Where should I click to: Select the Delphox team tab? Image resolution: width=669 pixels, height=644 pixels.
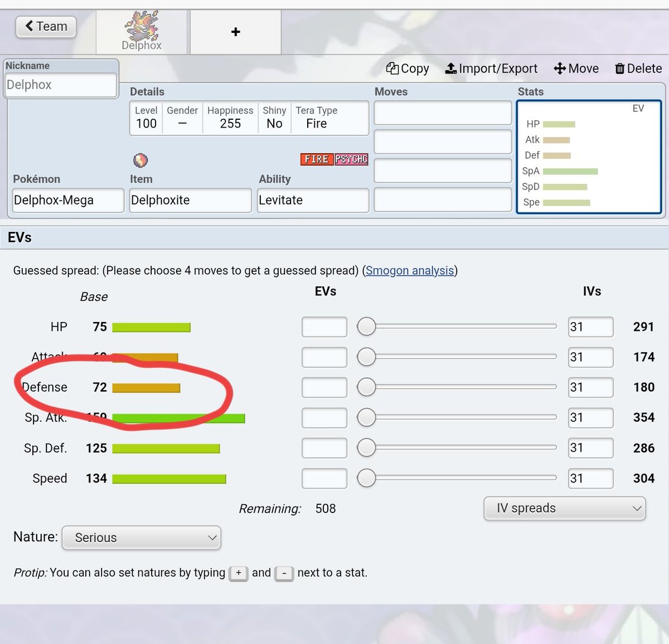[x=142, y=32]
